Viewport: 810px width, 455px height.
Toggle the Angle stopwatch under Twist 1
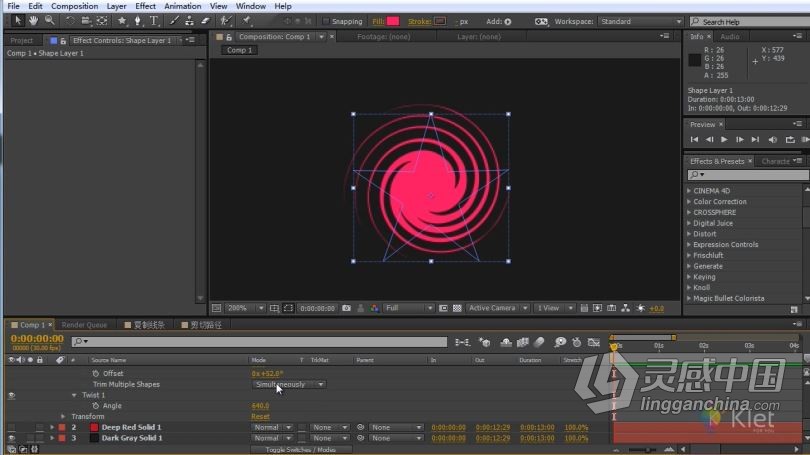click(x=96, y=406)
